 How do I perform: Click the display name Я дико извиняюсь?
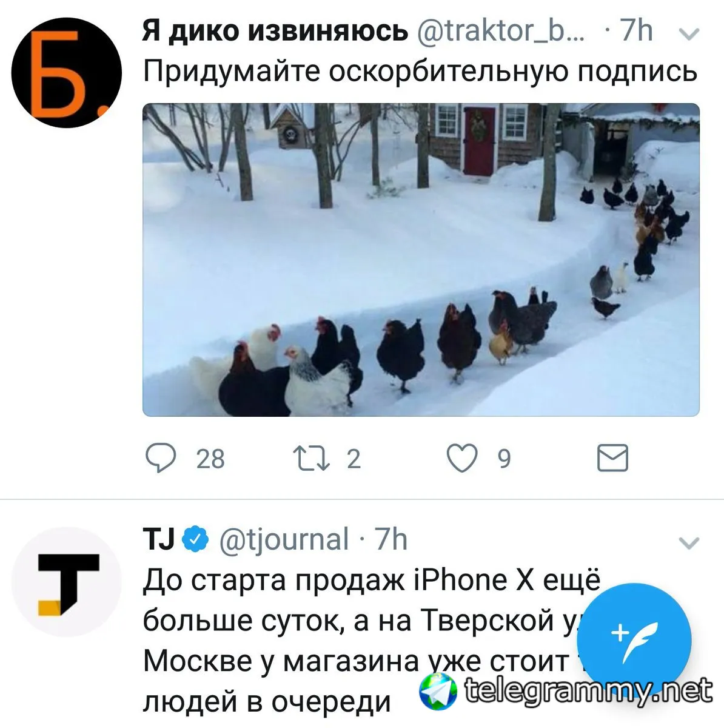[275, 30]
